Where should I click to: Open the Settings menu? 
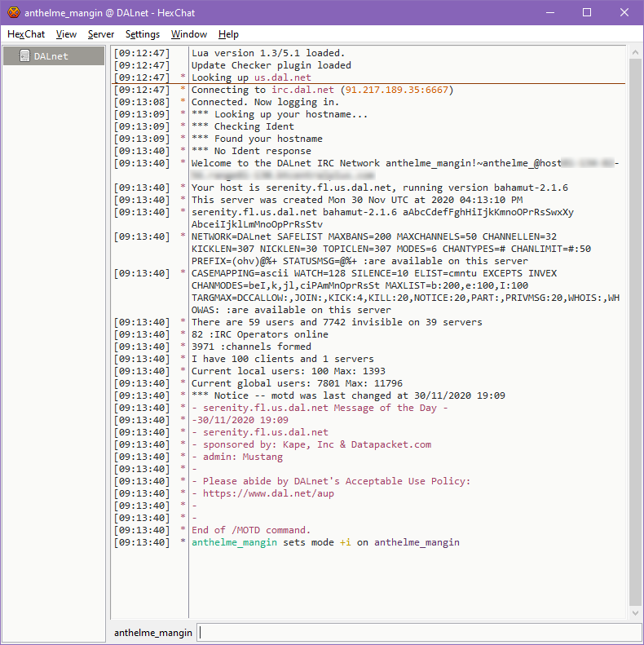coord(143,34)
